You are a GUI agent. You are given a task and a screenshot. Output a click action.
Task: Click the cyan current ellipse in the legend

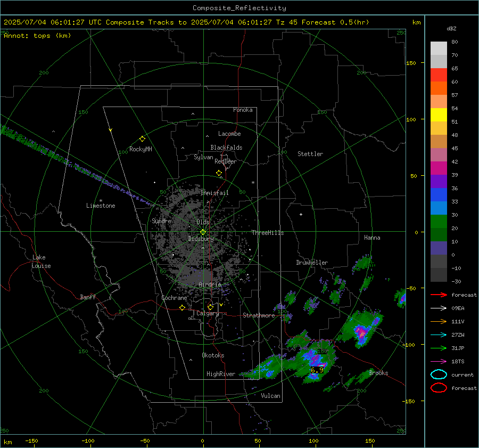pos(439,374)
